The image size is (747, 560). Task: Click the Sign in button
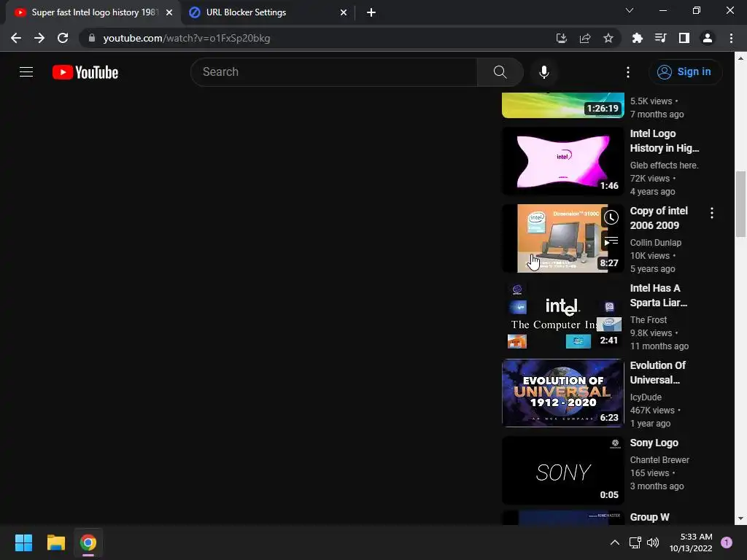[x=684, y=72]
